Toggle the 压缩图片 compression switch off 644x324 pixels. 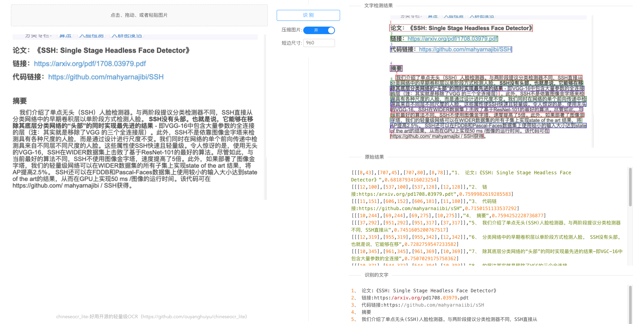coord(319,30)
